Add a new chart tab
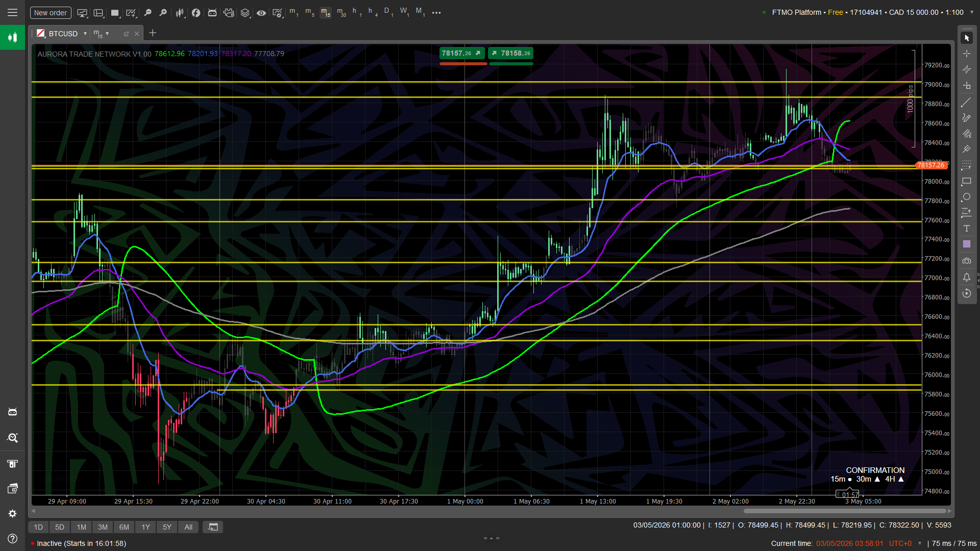Screen dimensions: 980x551 coord(153,33)
